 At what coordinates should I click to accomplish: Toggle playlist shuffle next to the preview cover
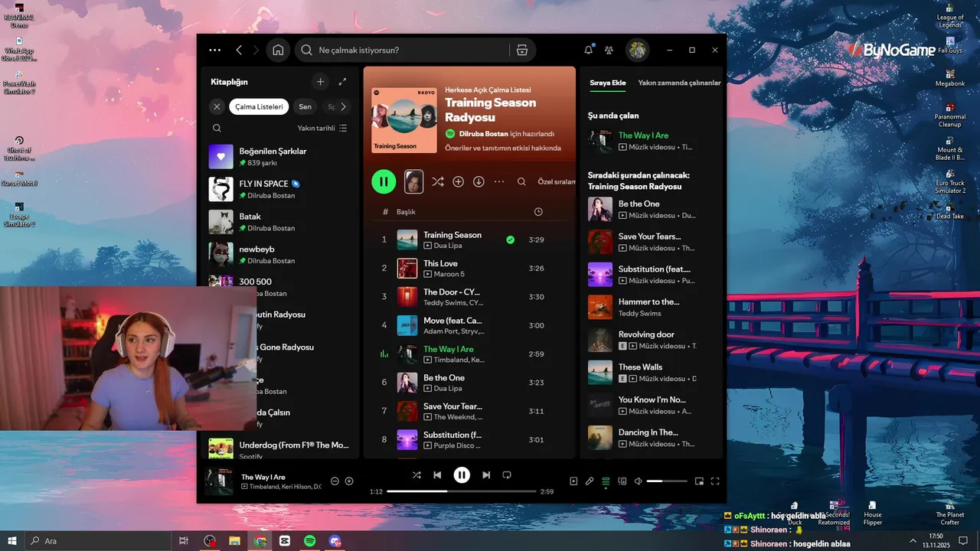pyautogui.click(x=437, y=181)
